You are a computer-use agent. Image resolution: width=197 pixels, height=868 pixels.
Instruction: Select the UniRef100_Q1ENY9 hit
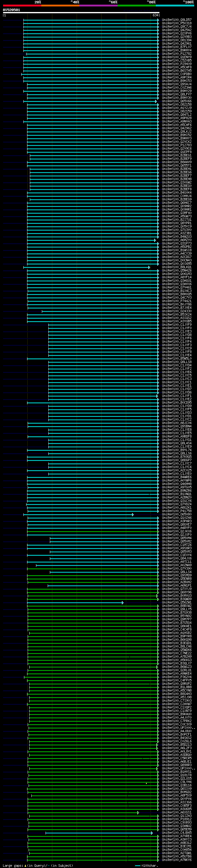click(x=176, y=57)
